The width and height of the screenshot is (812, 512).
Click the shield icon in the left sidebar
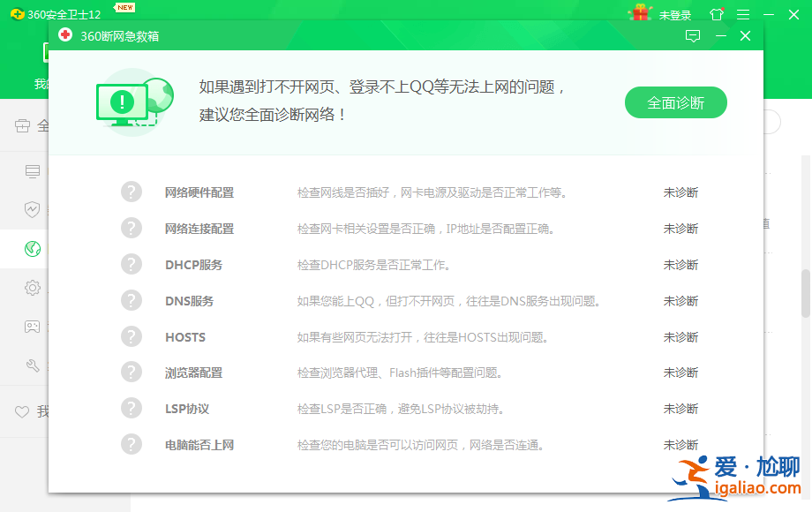[32, 209]
